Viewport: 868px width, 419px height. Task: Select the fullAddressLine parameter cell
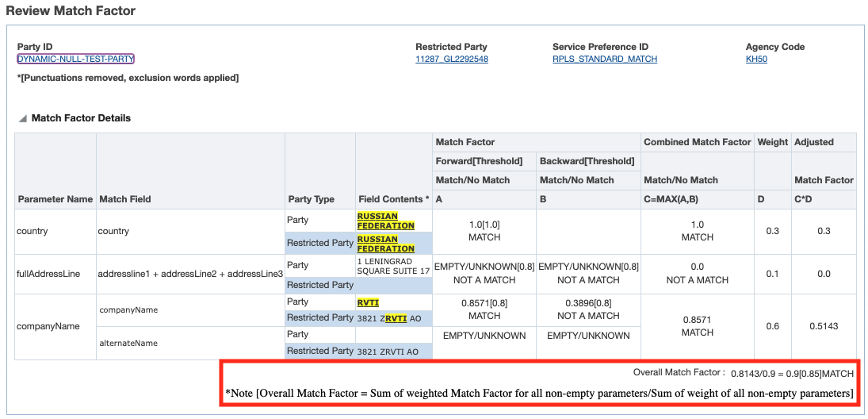point(48,274)
